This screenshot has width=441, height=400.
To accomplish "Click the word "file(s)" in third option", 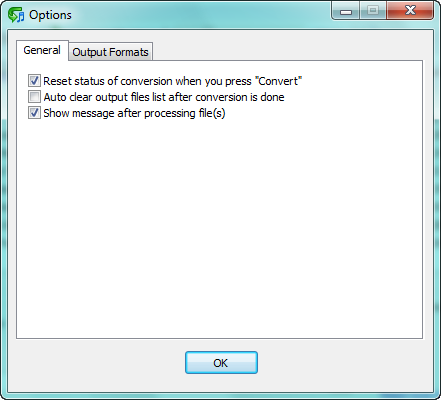I will (x=212, y=113).
